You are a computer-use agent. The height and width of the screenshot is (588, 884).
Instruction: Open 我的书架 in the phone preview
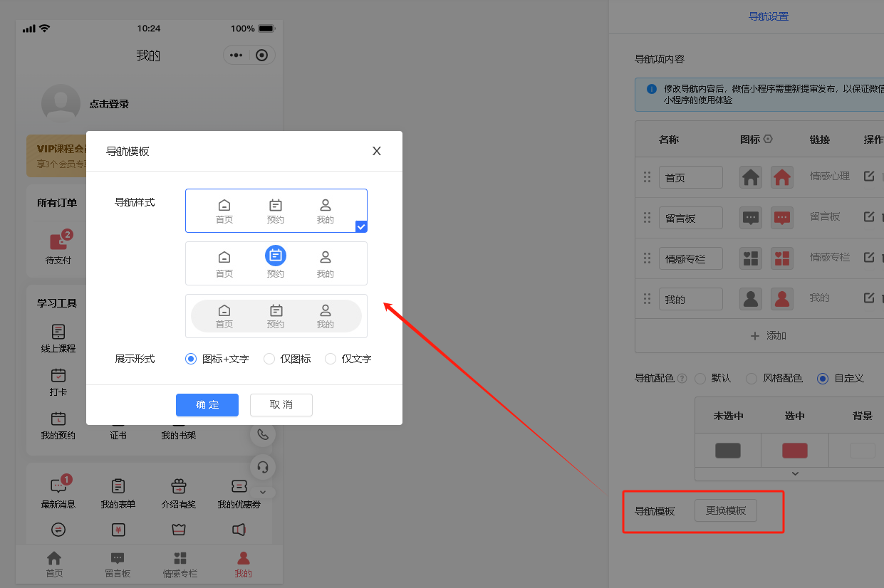179,435
